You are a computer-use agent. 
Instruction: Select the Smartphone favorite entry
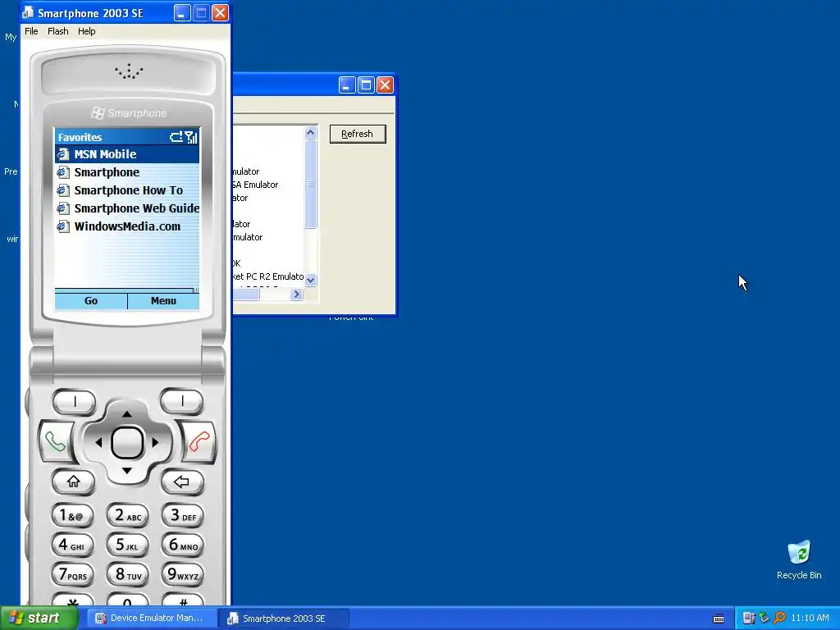click(x=127, y=172)
